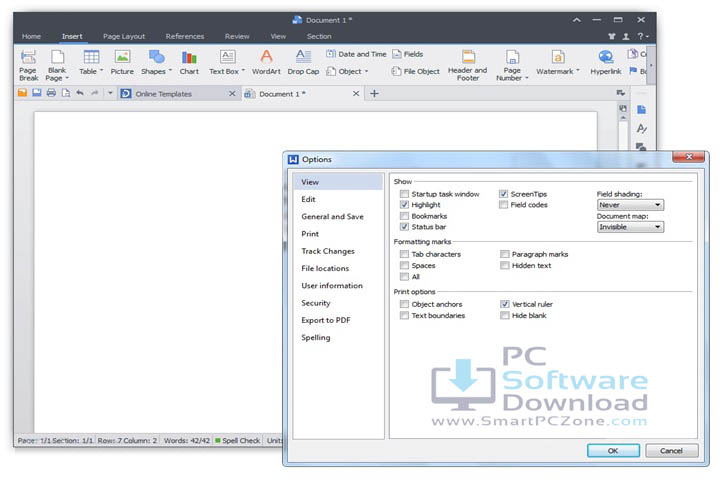
Task: Uncheck the Vertical ruler checkbox
Action: [505, 304]
